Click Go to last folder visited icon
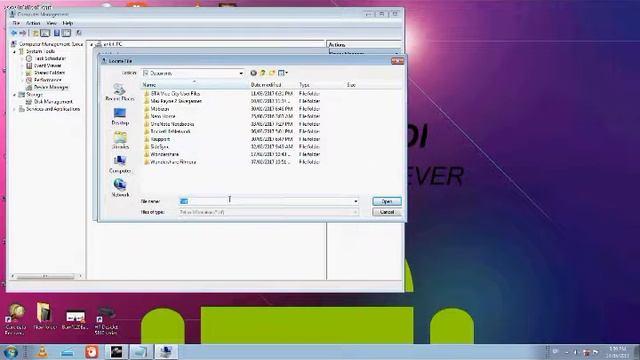 pyautogui.click(x=253, y=73)
